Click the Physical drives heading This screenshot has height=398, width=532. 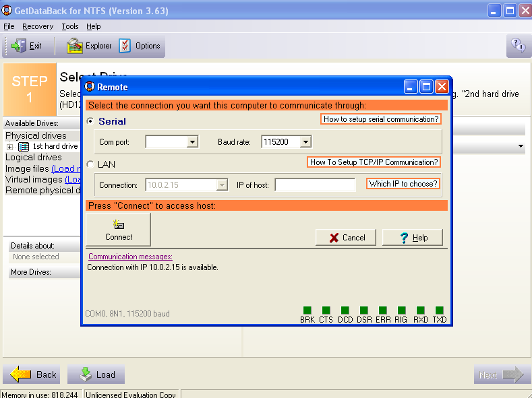(x=36, y=136)
